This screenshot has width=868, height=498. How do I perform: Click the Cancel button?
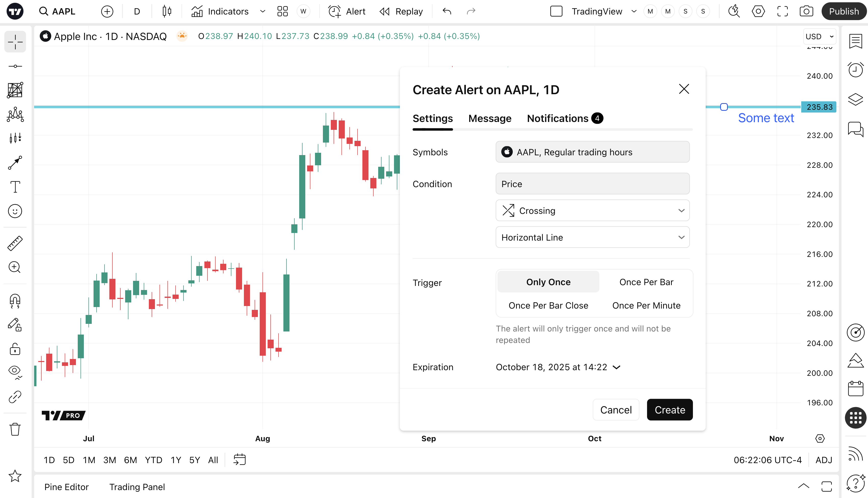615,410
